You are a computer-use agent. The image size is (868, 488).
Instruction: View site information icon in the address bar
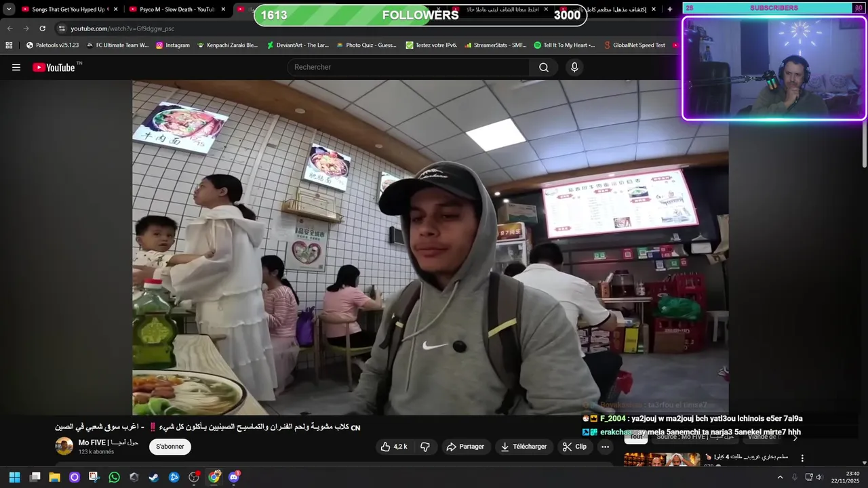(62, 28)
